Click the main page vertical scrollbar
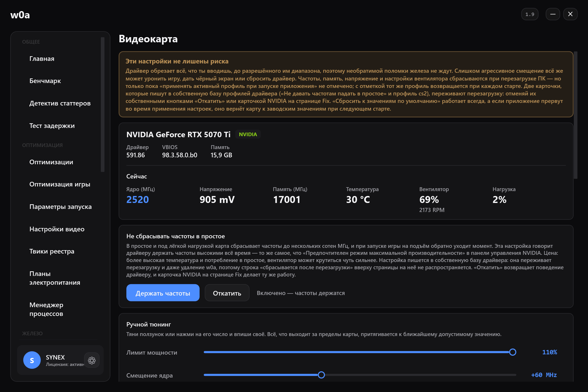Image resolution: width=588 pixels, height=392 pixels. 575,115
